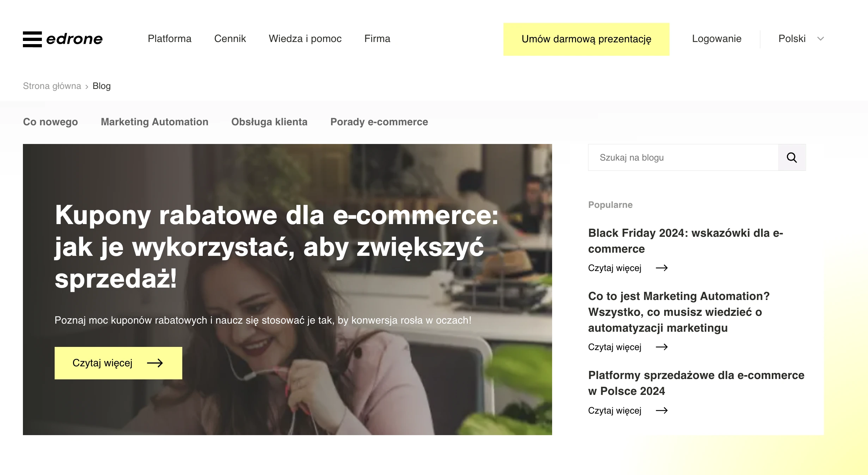Select the Porady e-commerce category tab

(x=379, y=122)
